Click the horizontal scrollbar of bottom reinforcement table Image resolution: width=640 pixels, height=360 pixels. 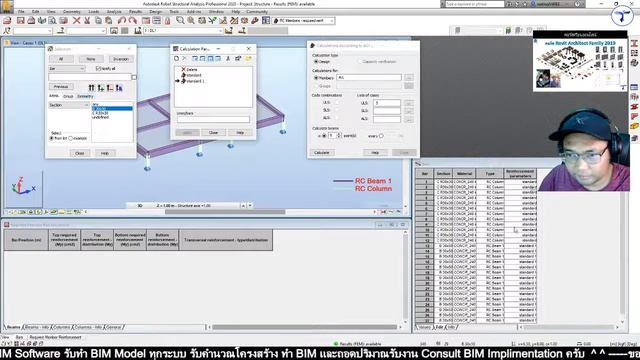tap(304, 327)
